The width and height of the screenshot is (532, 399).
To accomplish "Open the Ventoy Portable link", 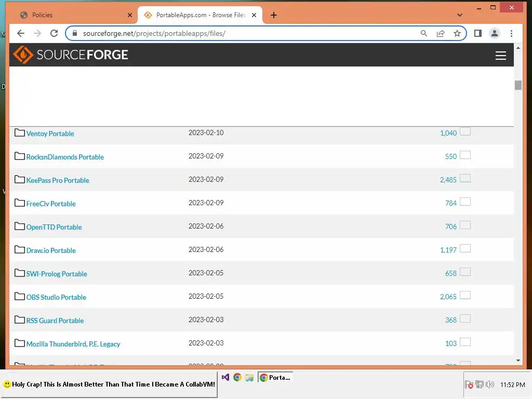I will click(50, 134).
